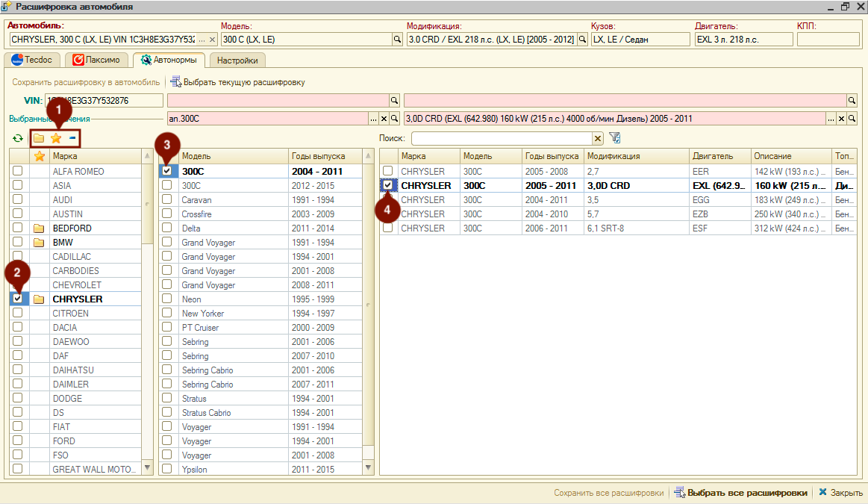The height and width of the screenshot is (504, 868).
Task: Click the star favorites icon in brand toolbar
Action: 56,138
